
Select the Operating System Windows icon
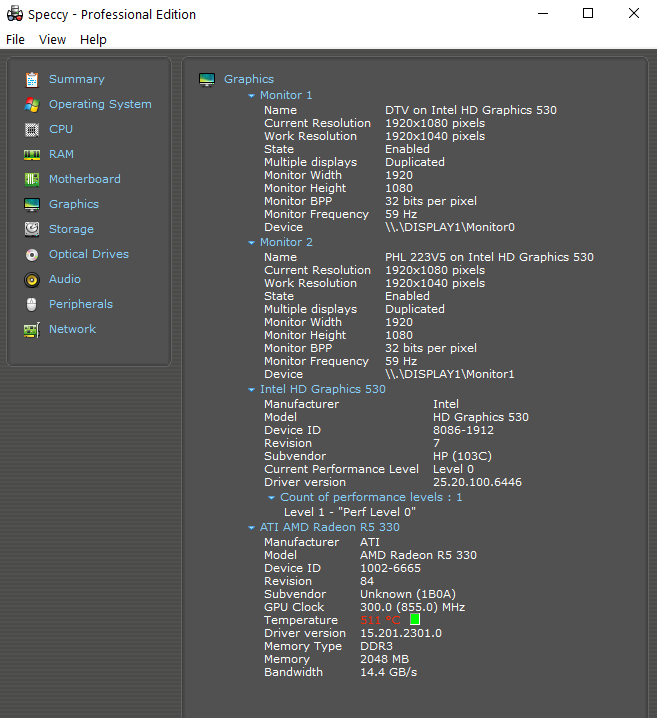coord(32,104)
